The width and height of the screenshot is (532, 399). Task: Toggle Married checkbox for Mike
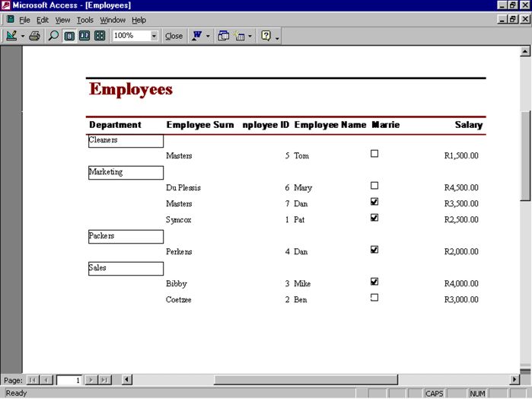pyautogui.click(x=374, y=282)
